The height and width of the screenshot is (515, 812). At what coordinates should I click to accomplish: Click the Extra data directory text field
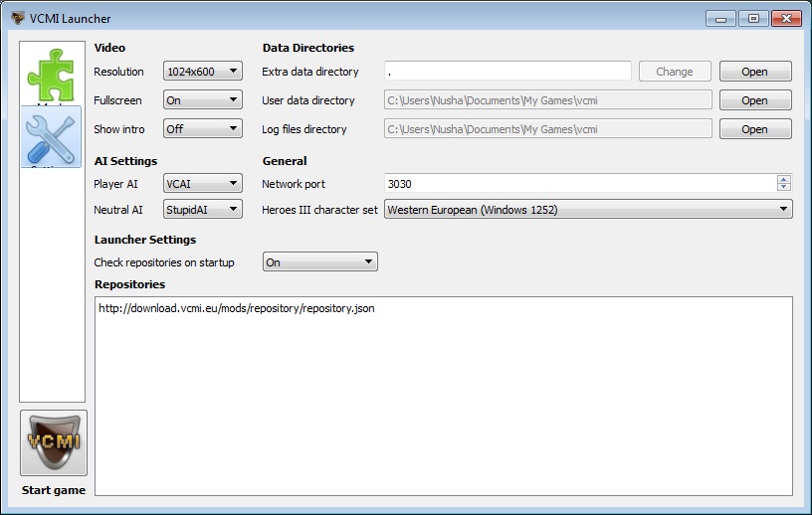(x=507, y=72)
